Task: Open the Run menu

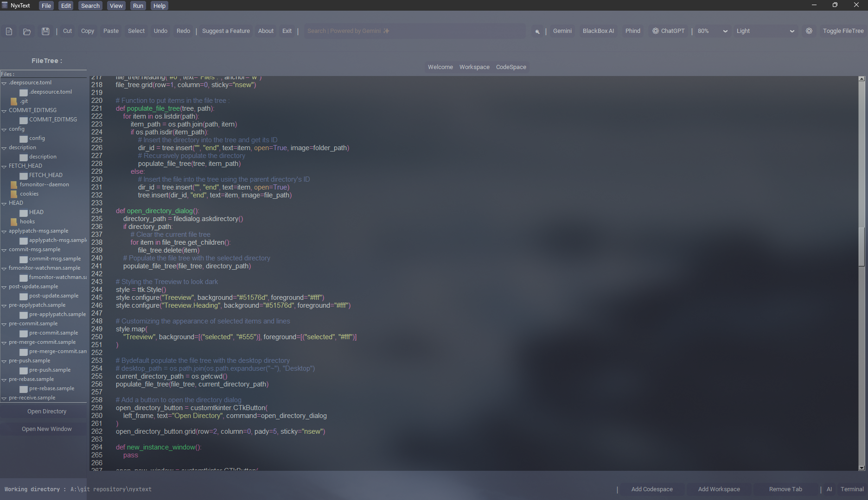Action: point(138,5)
